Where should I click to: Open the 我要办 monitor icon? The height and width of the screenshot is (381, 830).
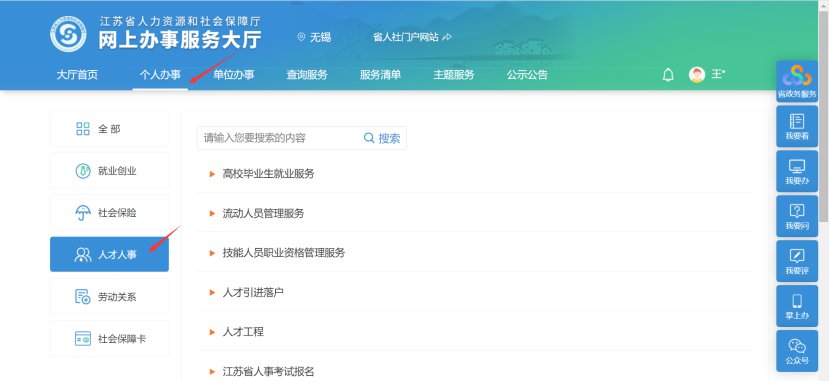(x=797, y=171)
